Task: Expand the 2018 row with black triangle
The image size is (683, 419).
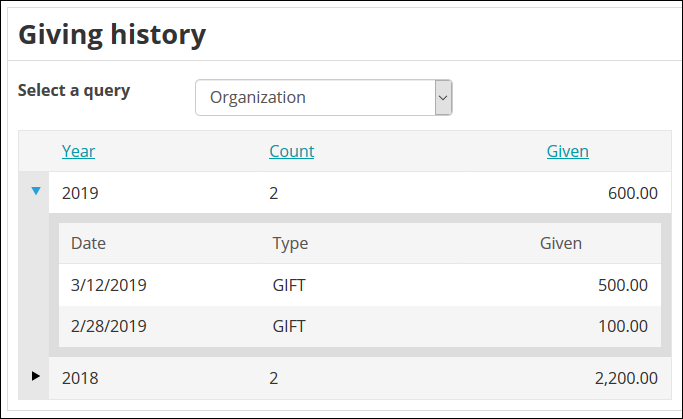Action: [x=36, y=376]
